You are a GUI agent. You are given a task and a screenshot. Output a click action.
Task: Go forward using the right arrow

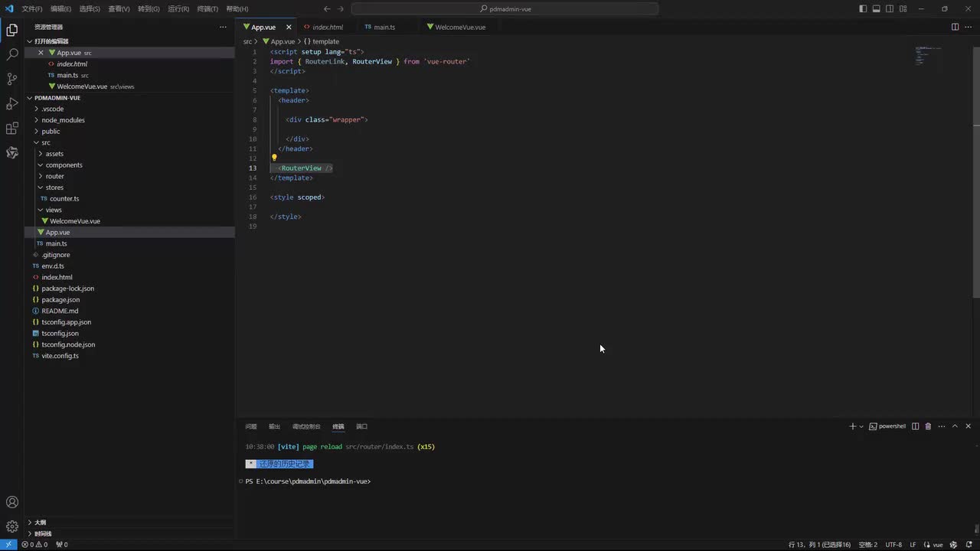pyautogui.click(x=341, y=8)
